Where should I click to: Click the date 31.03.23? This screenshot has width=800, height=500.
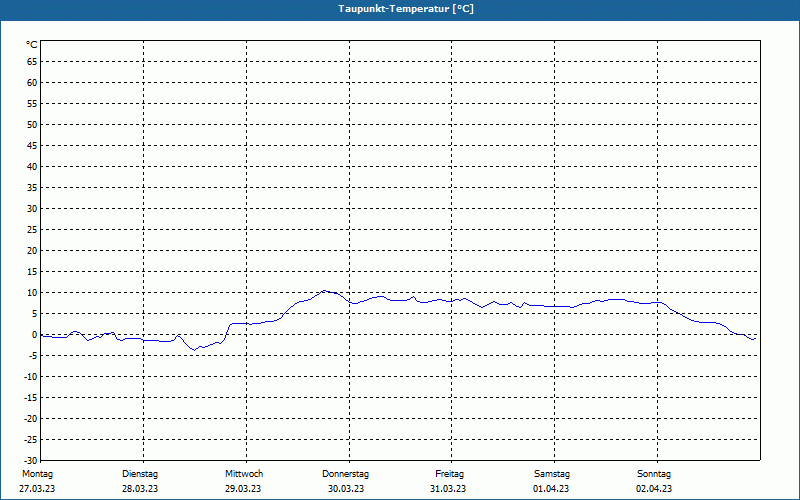[448, 489]
